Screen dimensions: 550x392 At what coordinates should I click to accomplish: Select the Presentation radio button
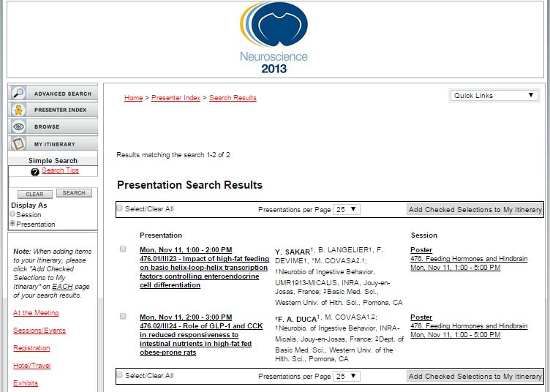(x=12, y=224)
